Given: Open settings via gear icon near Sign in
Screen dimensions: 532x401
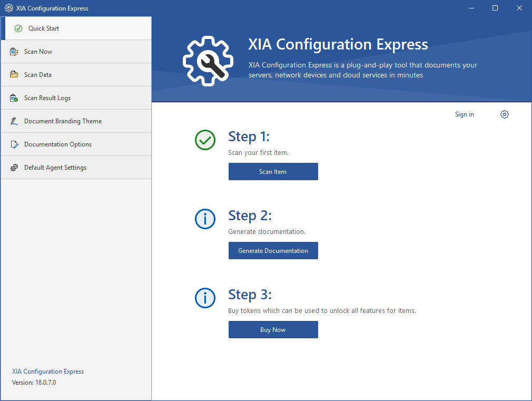Looking at the screenshot, I should [x=504, y=114].
